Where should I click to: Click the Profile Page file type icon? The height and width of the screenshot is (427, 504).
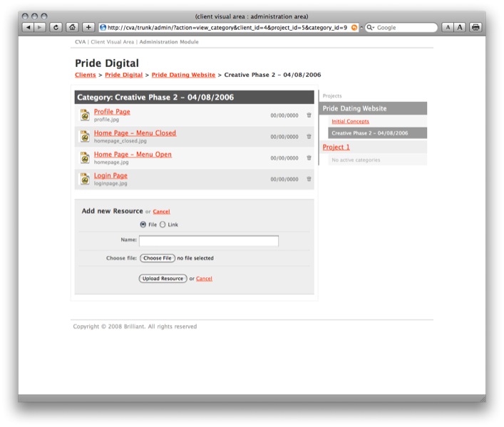(x=85, y=115)
